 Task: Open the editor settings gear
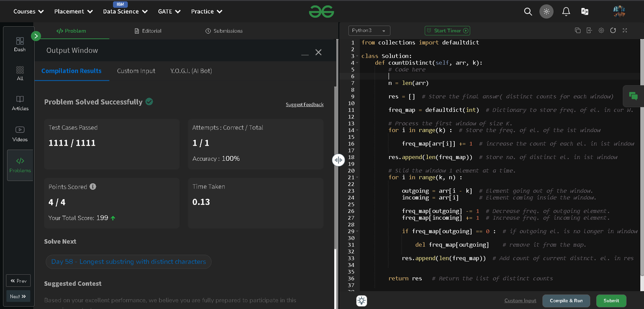[x=601, y=31]
